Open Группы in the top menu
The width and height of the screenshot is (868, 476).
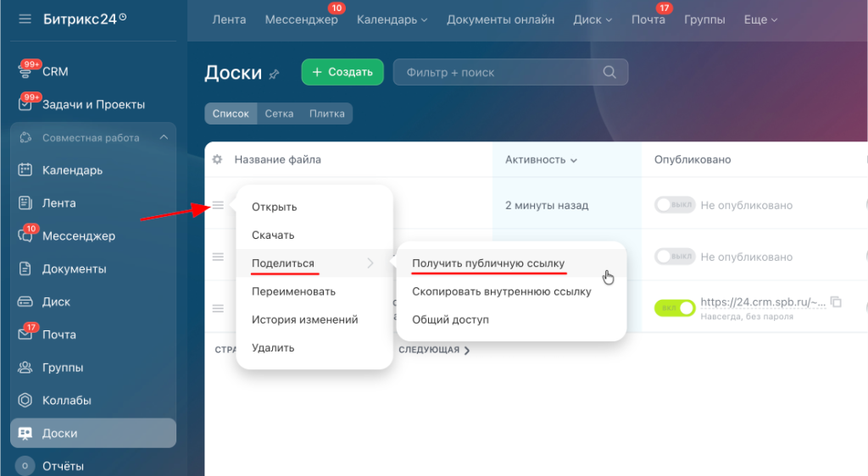704,19
